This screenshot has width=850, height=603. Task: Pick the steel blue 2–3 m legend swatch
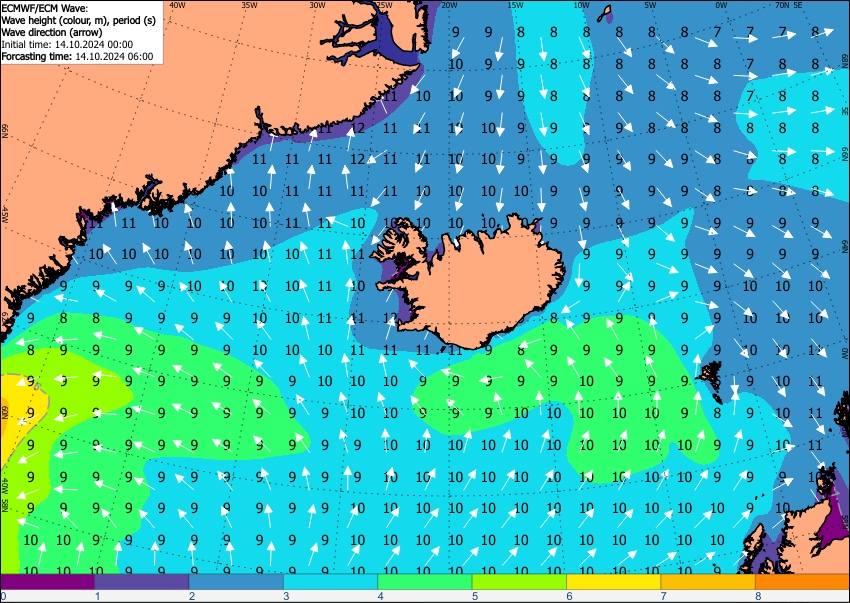[x=236, y=582]
